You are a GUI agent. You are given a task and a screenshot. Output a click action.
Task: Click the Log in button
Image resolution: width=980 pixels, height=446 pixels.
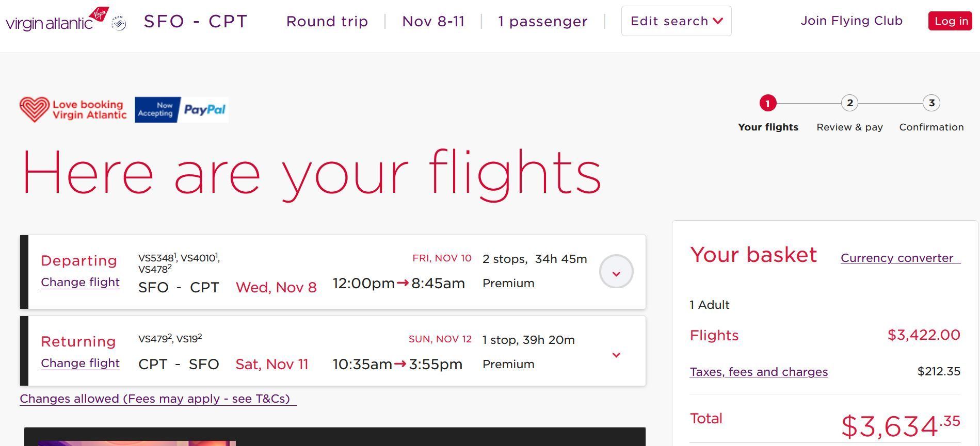950,21
